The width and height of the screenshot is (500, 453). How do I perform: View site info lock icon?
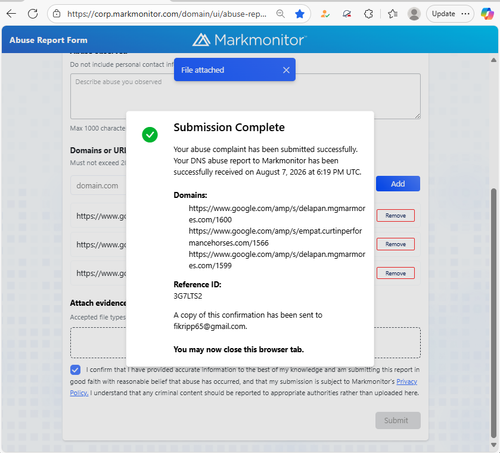pyautogui.click(x=57, y=14)
